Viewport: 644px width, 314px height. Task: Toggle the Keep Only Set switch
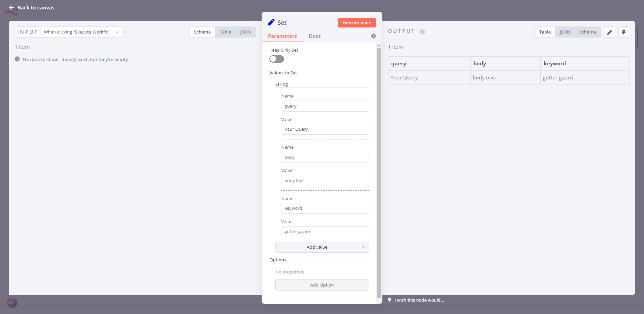[x=277, y=59]
